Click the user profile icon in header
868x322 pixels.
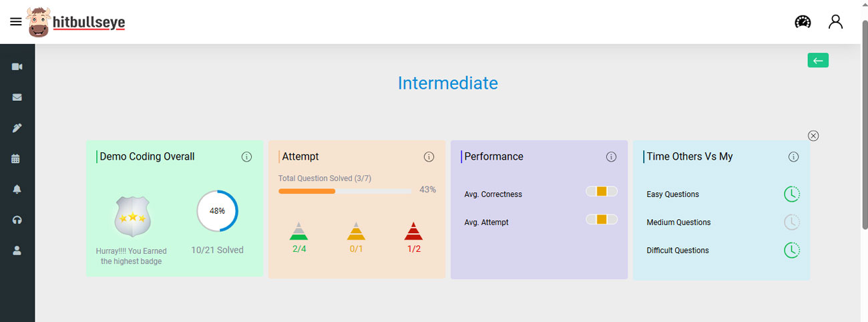[835, 22]
